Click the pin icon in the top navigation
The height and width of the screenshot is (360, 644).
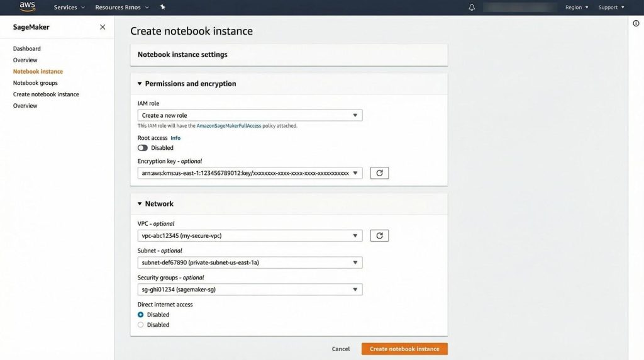point(163,8)
